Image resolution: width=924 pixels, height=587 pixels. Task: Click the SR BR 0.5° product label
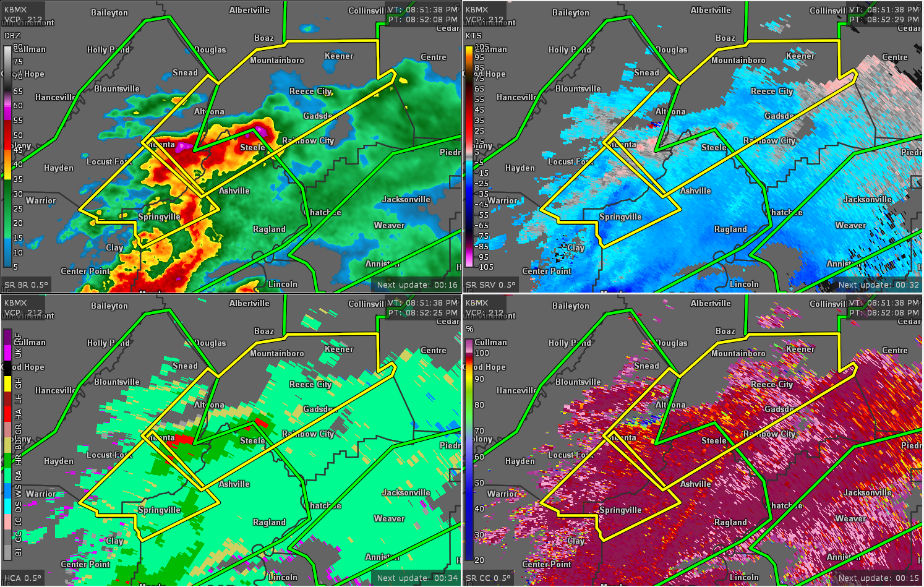(x=26, y=285)
